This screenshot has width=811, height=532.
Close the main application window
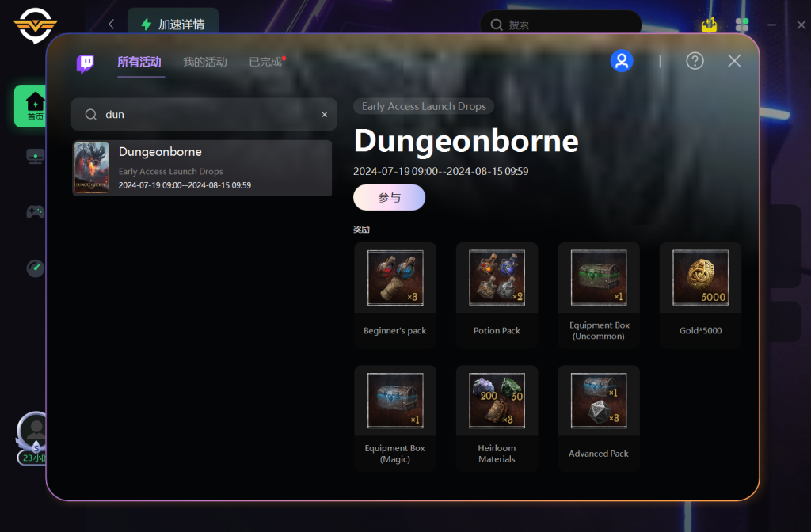tap(801, 25)
